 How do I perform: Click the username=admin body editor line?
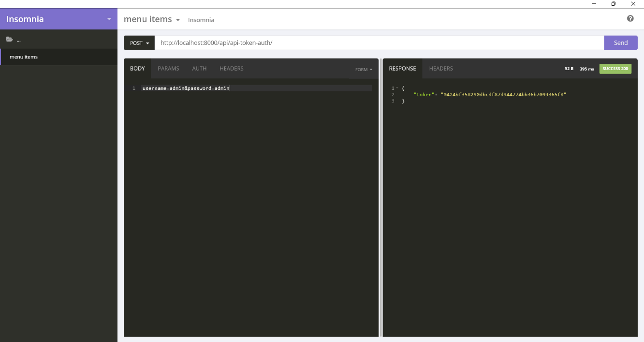186,88
